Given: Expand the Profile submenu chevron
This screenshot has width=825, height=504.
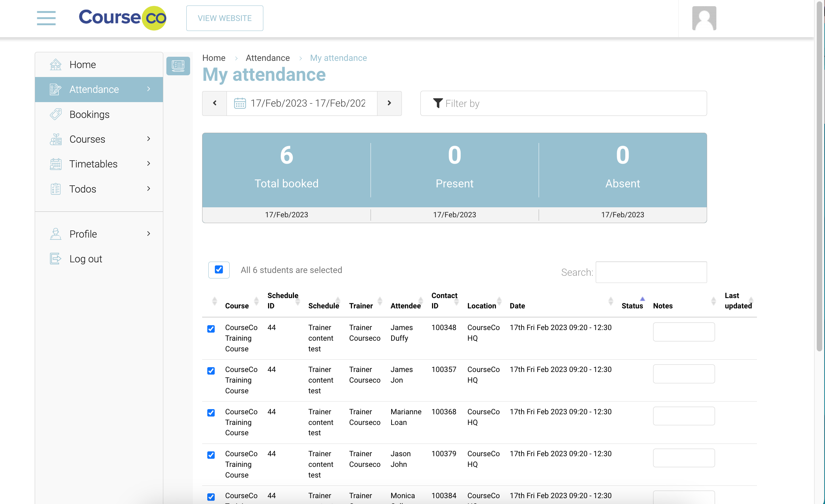Looking at the screenshot, I should point(148,234).
